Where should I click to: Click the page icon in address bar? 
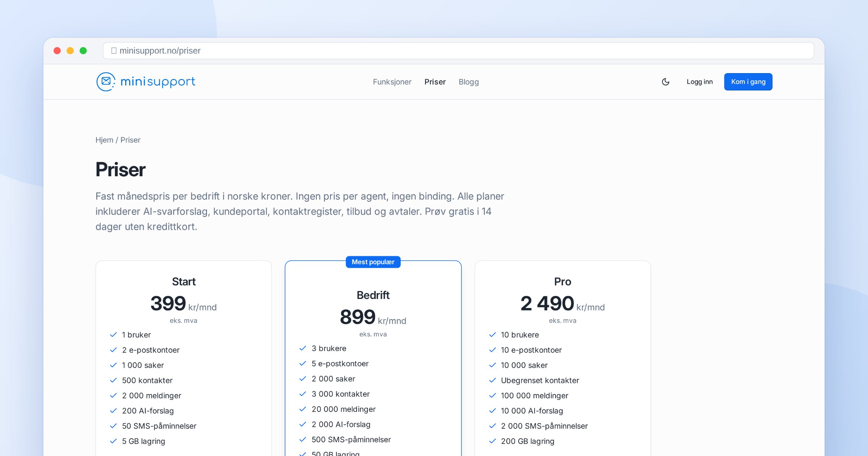click(114, 51)
